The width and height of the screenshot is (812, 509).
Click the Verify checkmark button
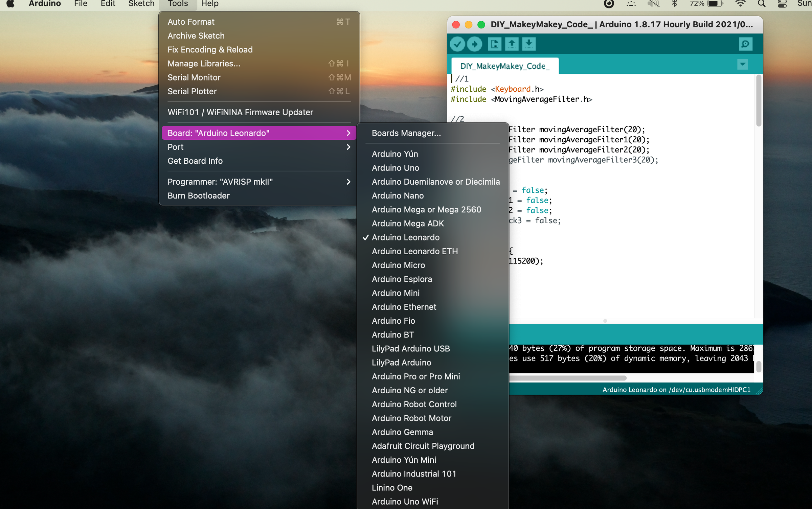tap(457, 44)
